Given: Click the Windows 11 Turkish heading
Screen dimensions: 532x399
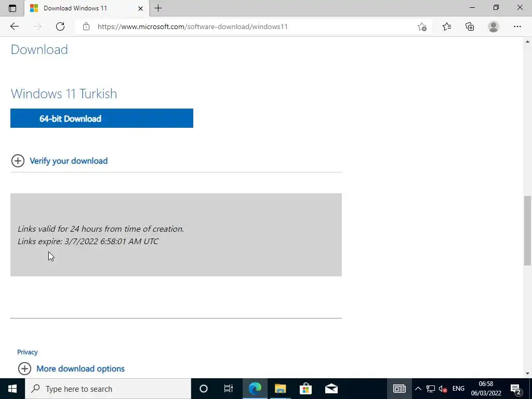Looking at the screenshot, I should pyautogui.click(x=64, y=94).
